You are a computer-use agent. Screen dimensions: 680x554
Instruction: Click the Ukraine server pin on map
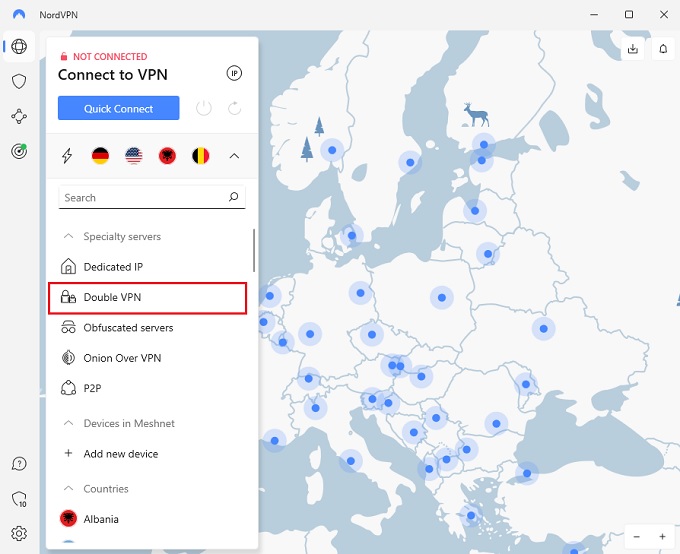[543, 329]
